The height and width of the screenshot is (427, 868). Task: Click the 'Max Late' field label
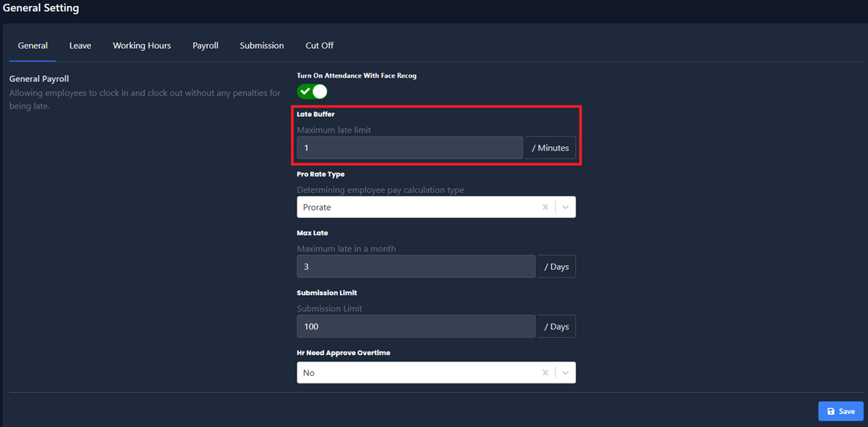click(x=312, y=233)
